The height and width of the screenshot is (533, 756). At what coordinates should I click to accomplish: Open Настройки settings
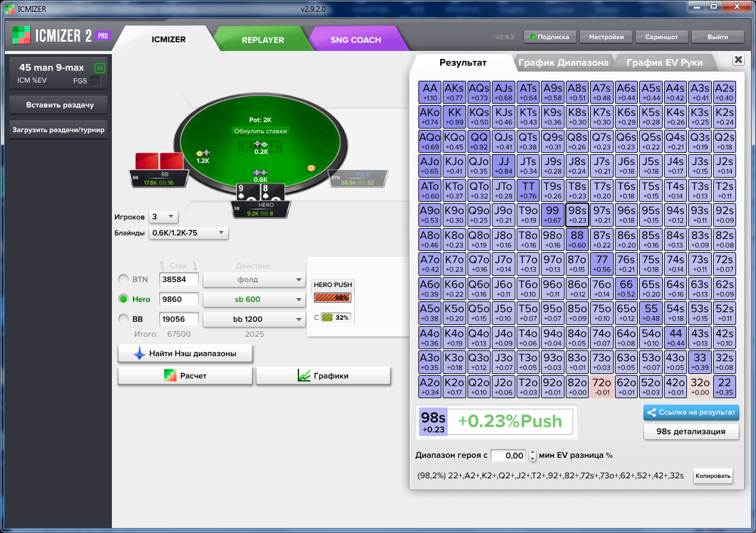click(x=606, y=37)
